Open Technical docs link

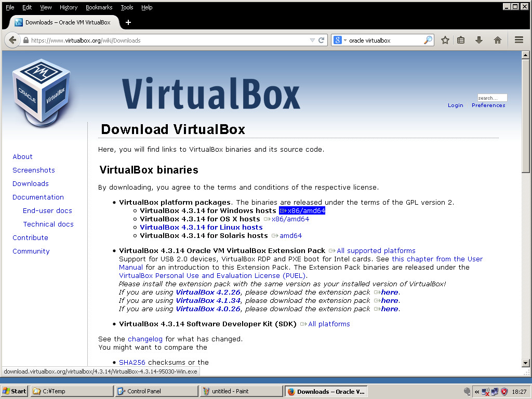48,224
